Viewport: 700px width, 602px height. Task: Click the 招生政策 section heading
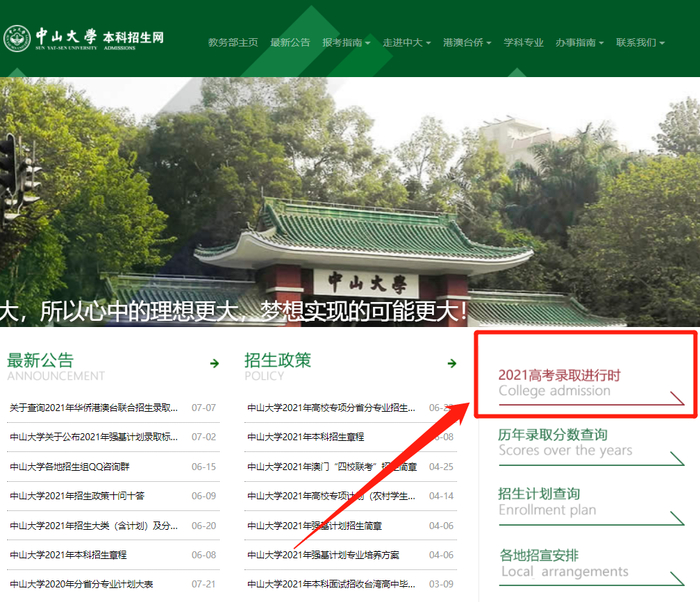(278, 360)
